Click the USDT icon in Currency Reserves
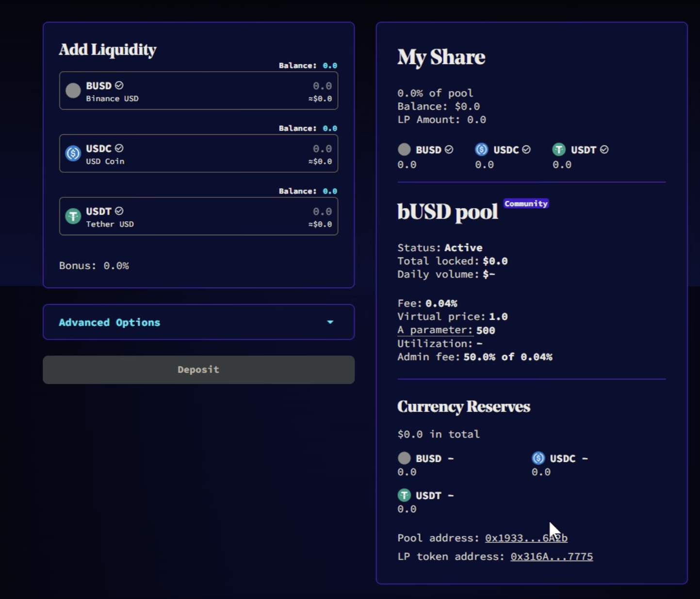Viewport: 700px width, 599px height. coord(404,495)
